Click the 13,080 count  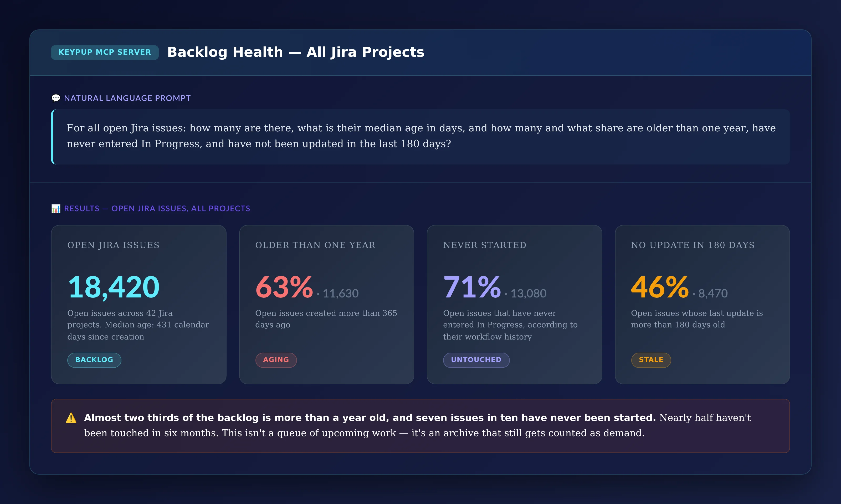coord(529,294)
